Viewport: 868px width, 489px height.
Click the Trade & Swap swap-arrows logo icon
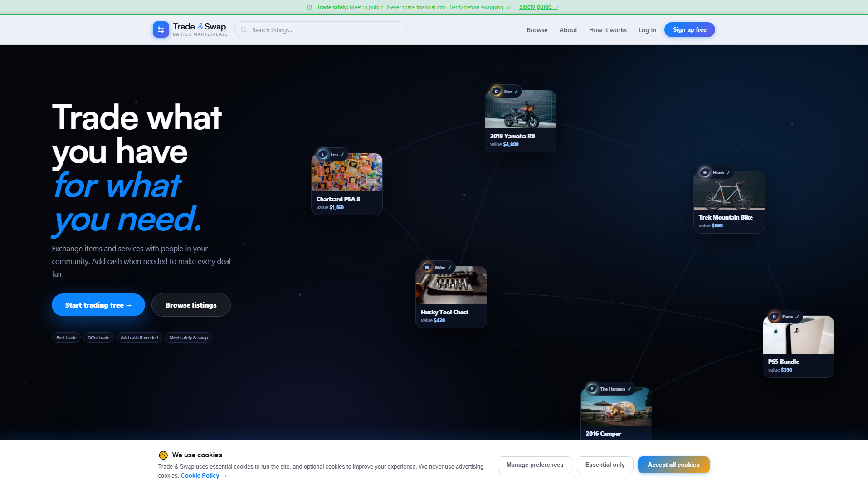(161, 29)
